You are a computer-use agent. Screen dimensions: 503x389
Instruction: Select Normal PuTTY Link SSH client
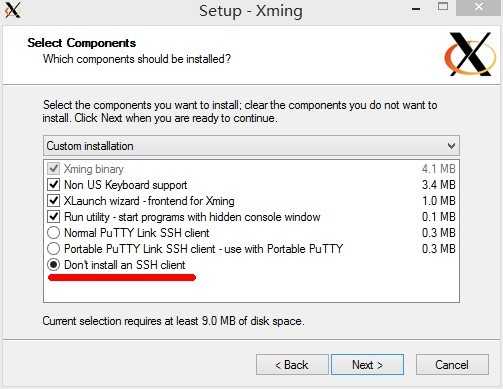click(x=54, y=233)
